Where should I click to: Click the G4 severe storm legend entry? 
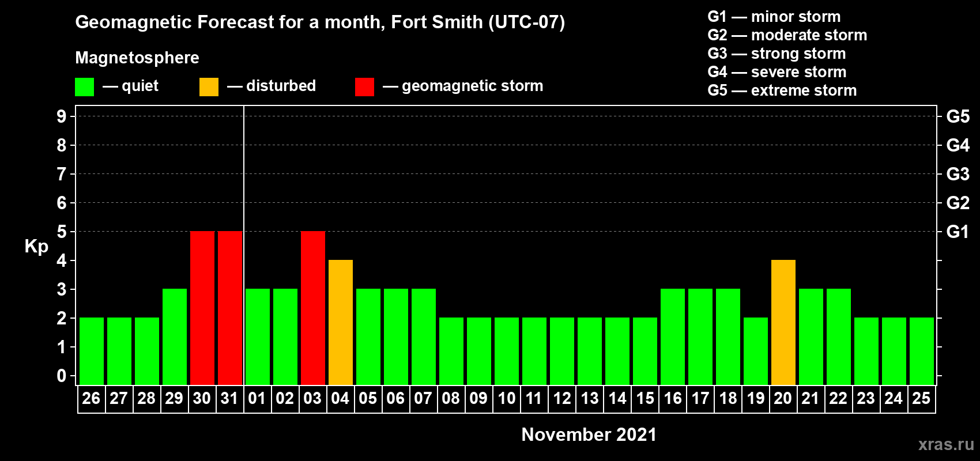tap(777, 72)
